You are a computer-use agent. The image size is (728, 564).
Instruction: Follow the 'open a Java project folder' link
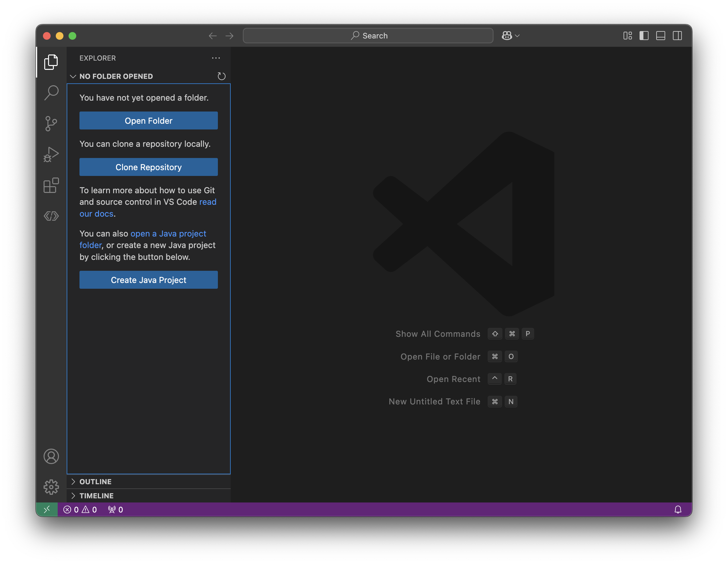(x=168, y=234)
